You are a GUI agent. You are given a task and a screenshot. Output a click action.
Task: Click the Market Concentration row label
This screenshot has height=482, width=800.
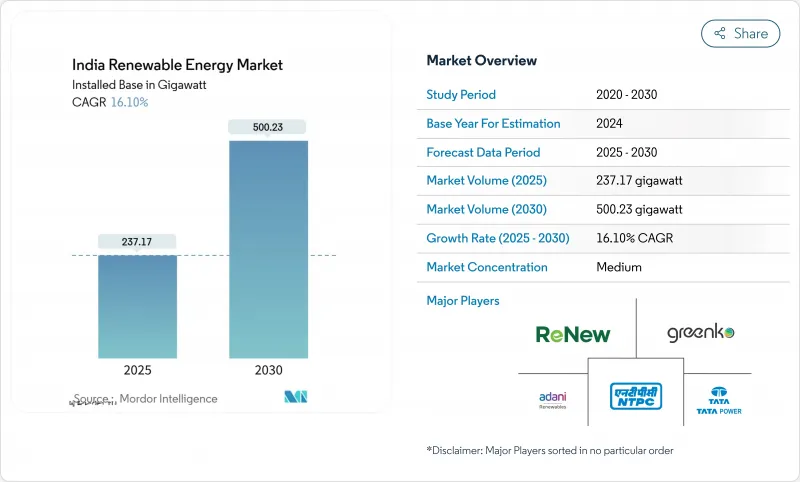[x=487, y=267]
